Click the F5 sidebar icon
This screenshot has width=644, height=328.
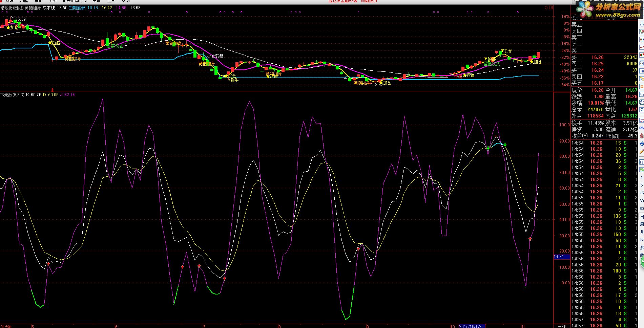(642, 161)
